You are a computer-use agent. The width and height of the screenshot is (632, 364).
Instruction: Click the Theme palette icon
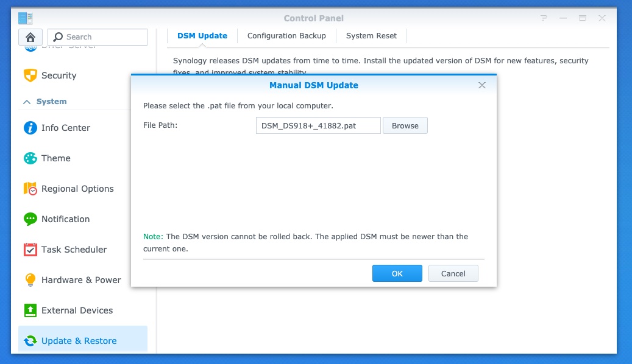coord(30,158)
